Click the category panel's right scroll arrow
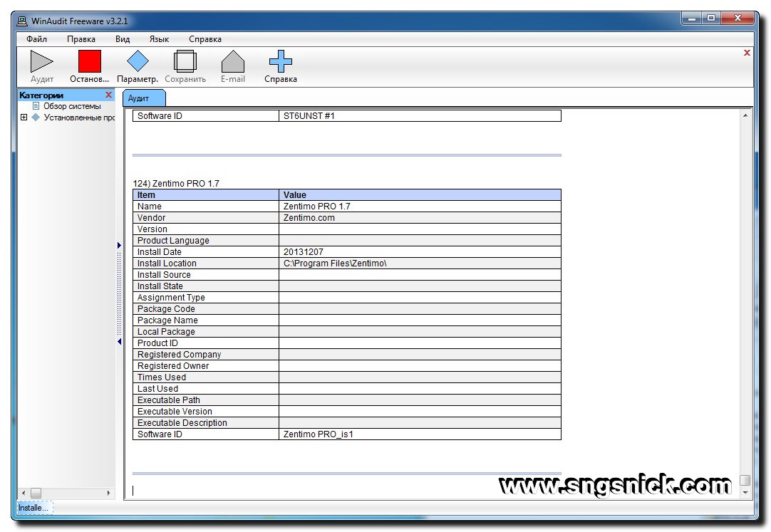771x532 pixels. tap(109, 493)
